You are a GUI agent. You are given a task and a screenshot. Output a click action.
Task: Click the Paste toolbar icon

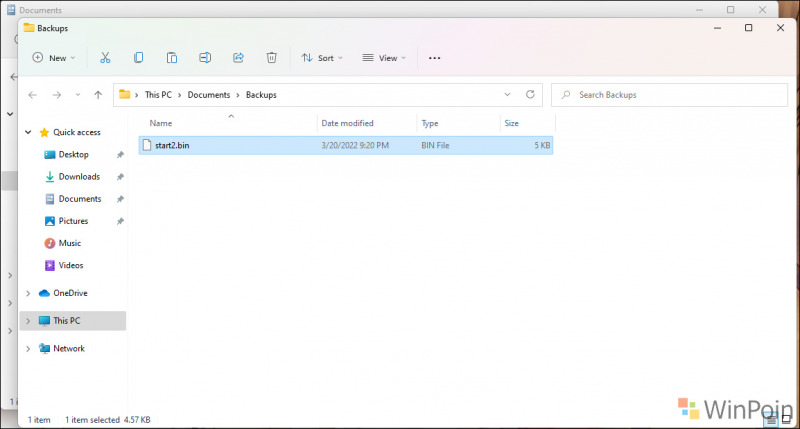click(172, 58)
